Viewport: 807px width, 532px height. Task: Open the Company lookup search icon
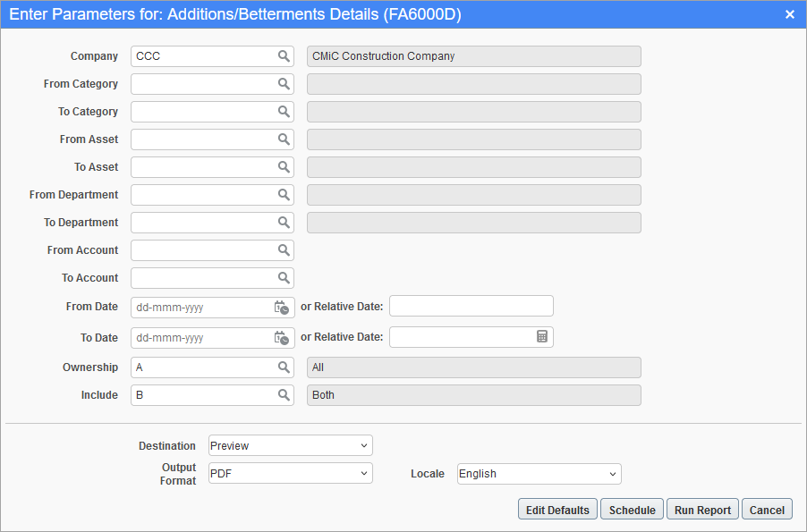pos(285,55)
